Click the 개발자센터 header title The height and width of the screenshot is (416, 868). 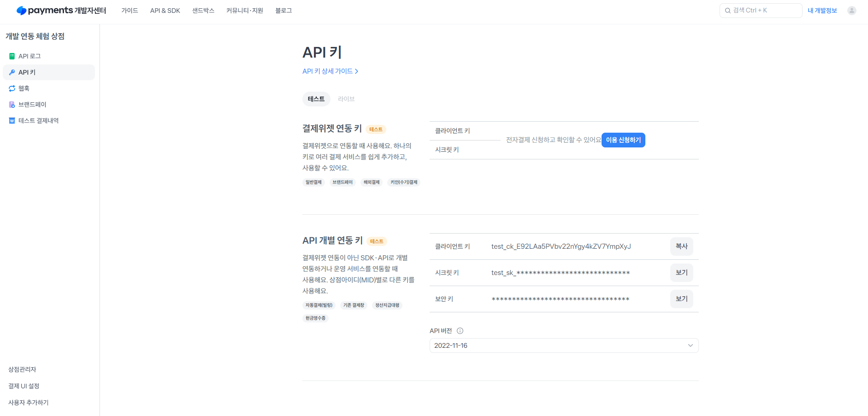click(90, 11)
